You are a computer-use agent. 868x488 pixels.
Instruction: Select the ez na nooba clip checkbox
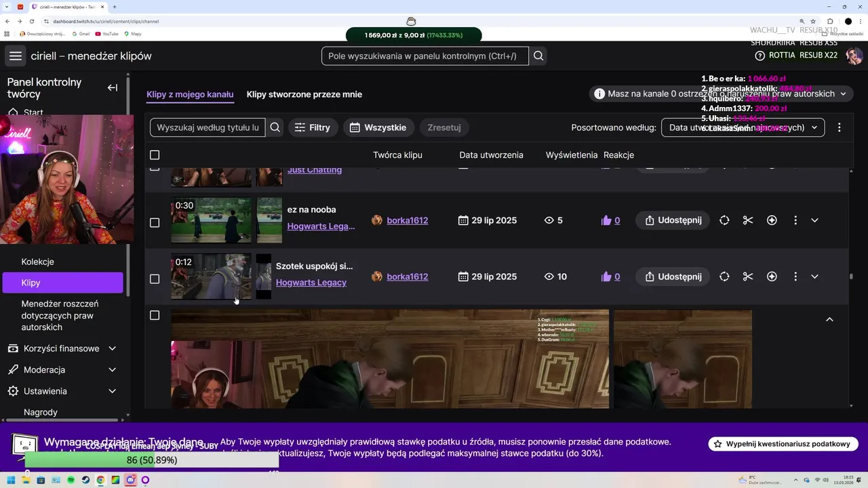tap(155, 222)
